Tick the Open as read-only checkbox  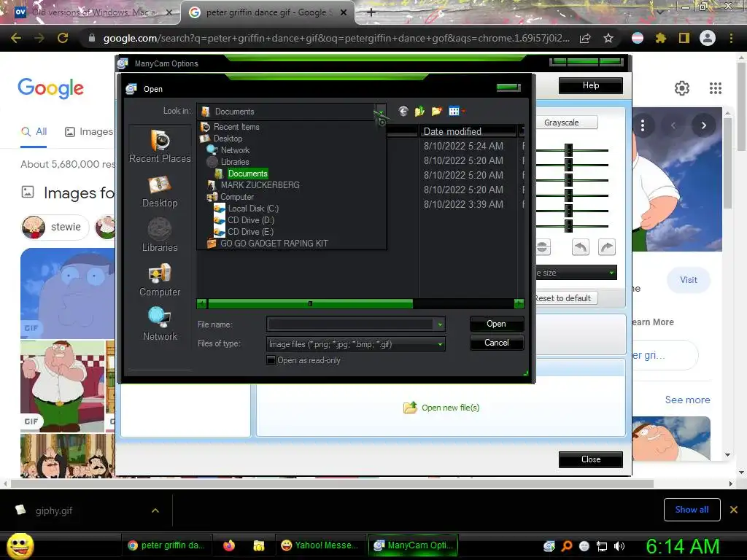point(271,360)
